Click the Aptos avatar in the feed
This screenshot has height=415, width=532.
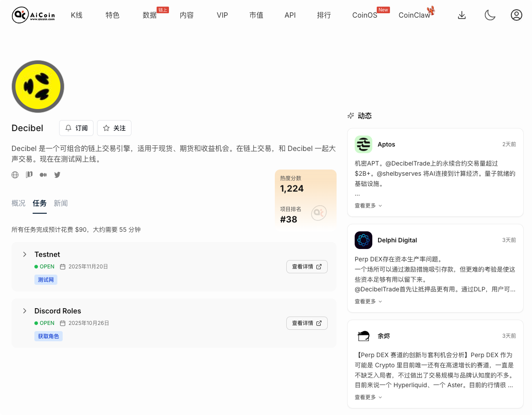(x=363, y=144)
